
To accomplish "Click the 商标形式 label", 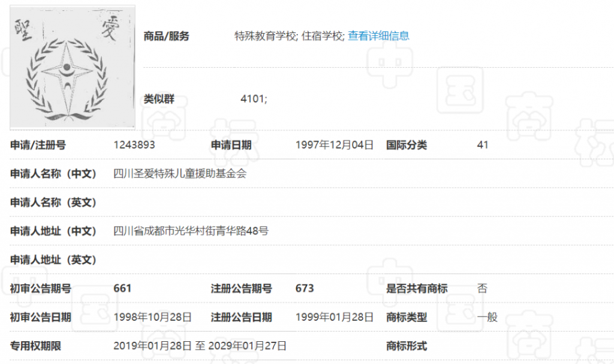I will 407,346.
